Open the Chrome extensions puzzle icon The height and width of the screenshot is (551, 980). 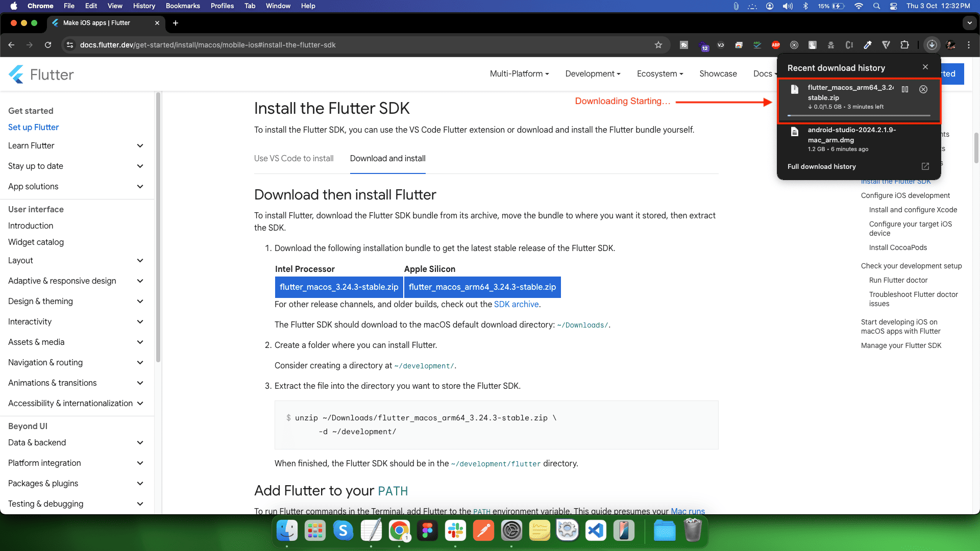(904, 45)
